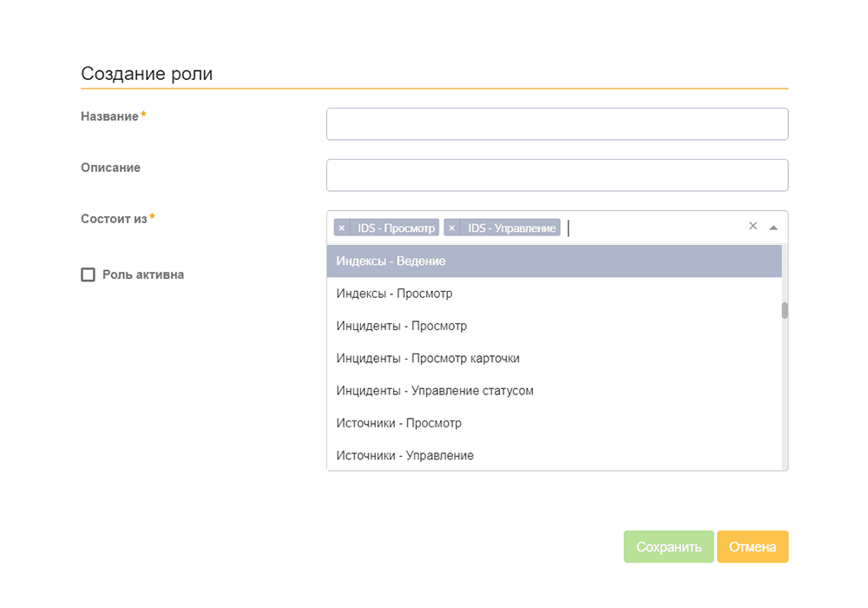
Task: Select Инциденты - Управление статусом option
Action: 435,391
